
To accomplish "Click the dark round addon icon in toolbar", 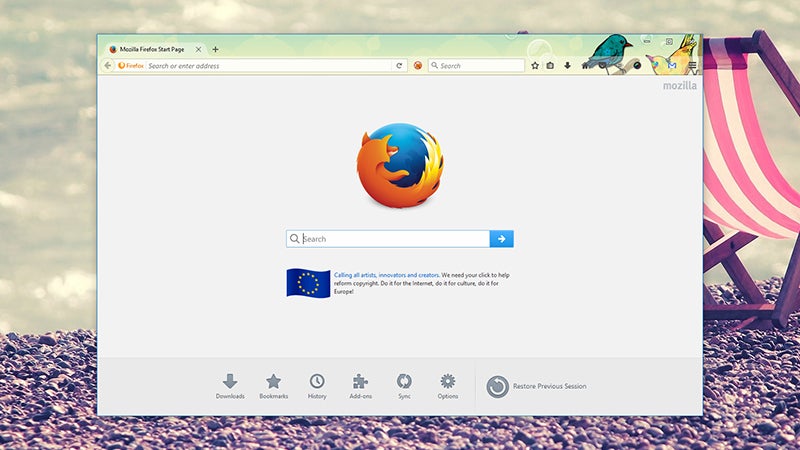I will 637,65.
